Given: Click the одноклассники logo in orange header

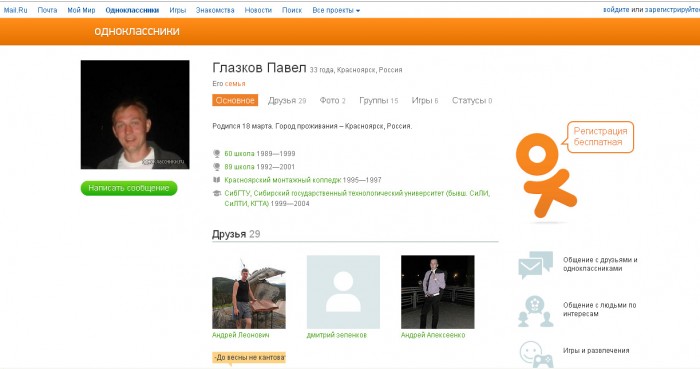Looking at the screenshot, I should (x=137, y=31).
